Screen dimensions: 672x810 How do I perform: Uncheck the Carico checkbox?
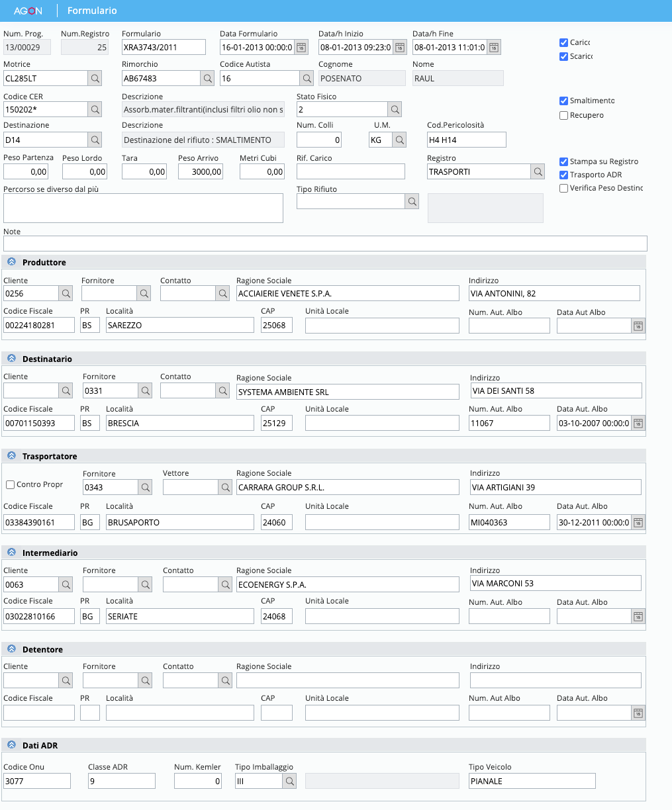[x=564, y=42]
